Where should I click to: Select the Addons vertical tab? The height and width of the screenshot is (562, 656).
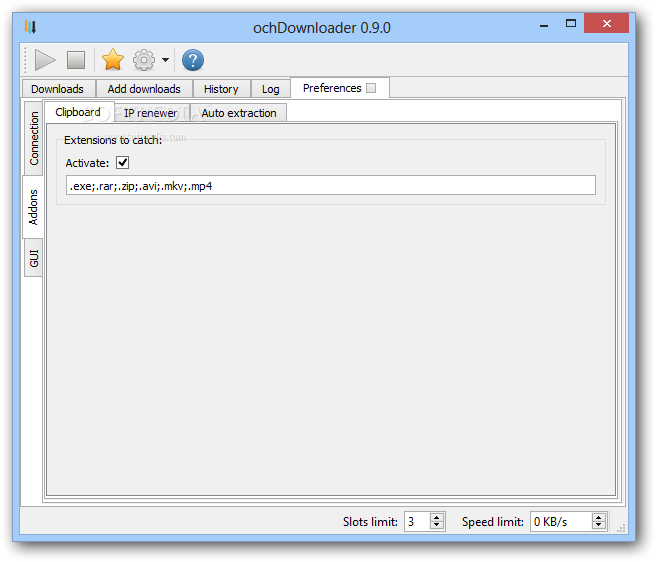click(33, 207)
